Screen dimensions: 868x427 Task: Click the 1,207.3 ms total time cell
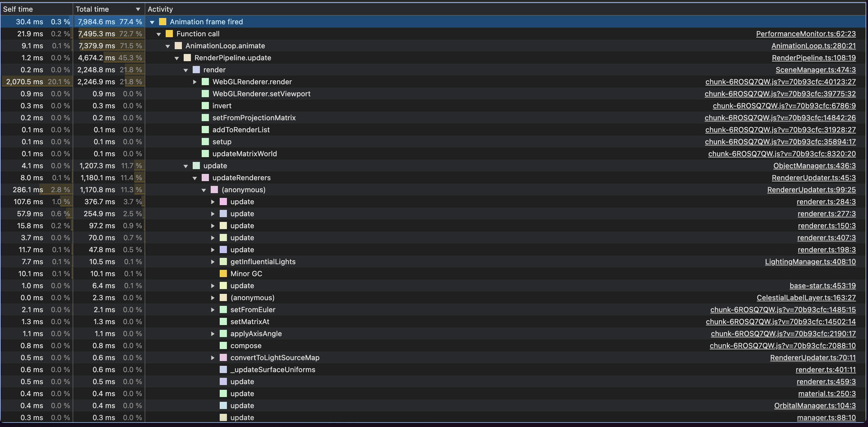point(109,166)
